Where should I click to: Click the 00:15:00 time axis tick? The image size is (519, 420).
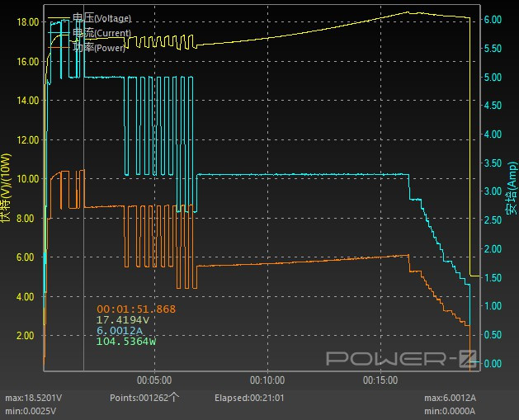coord(380,381)
